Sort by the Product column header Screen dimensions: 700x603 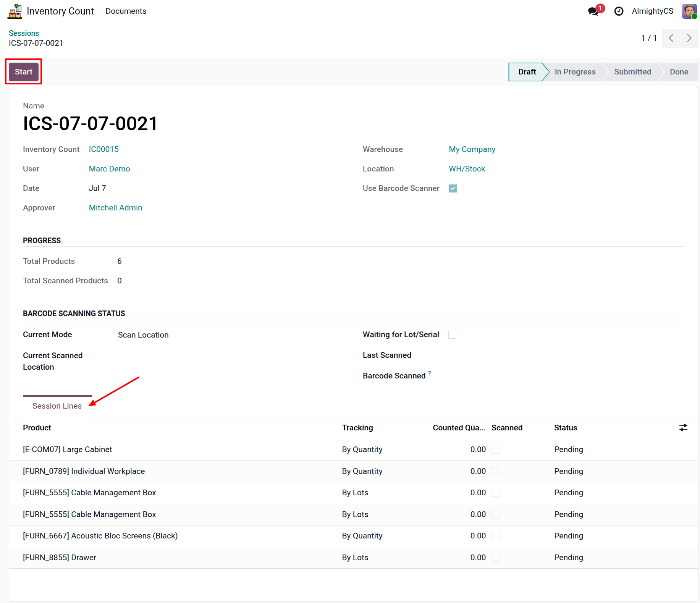[x=37, y=428]
